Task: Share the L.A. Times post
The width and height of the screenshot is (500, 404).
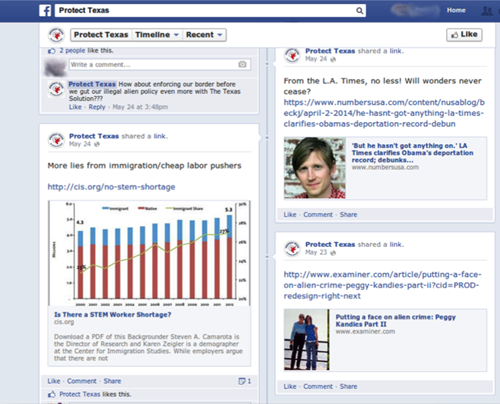Action: tap(348, 215)
